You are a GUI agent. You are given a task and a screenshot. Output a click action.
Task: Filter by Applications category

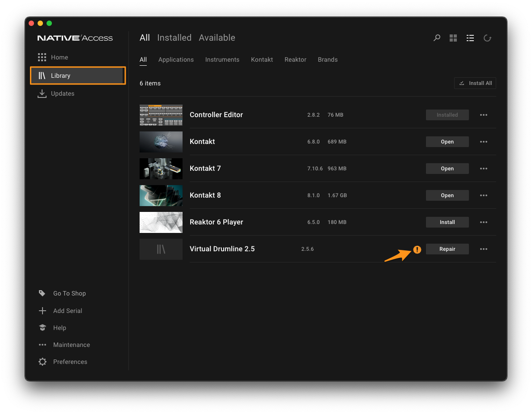[x=176, y=59]
